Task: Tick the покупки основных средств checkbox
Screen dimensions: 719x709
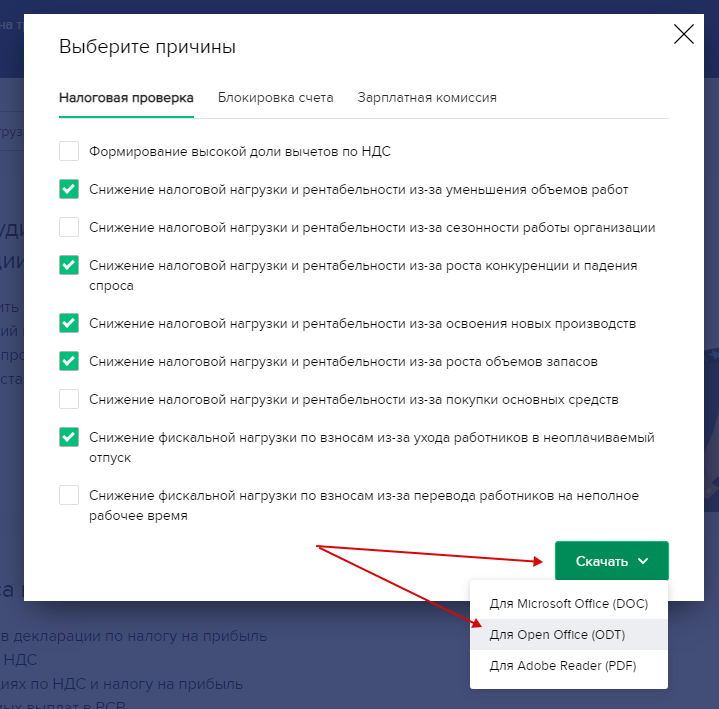Action: point(69,399)
